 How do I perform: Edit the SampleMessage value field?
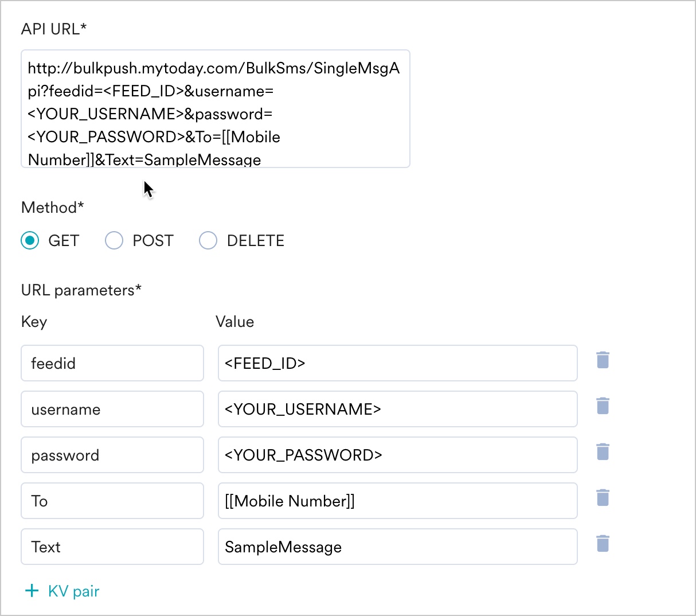(397, 547)
